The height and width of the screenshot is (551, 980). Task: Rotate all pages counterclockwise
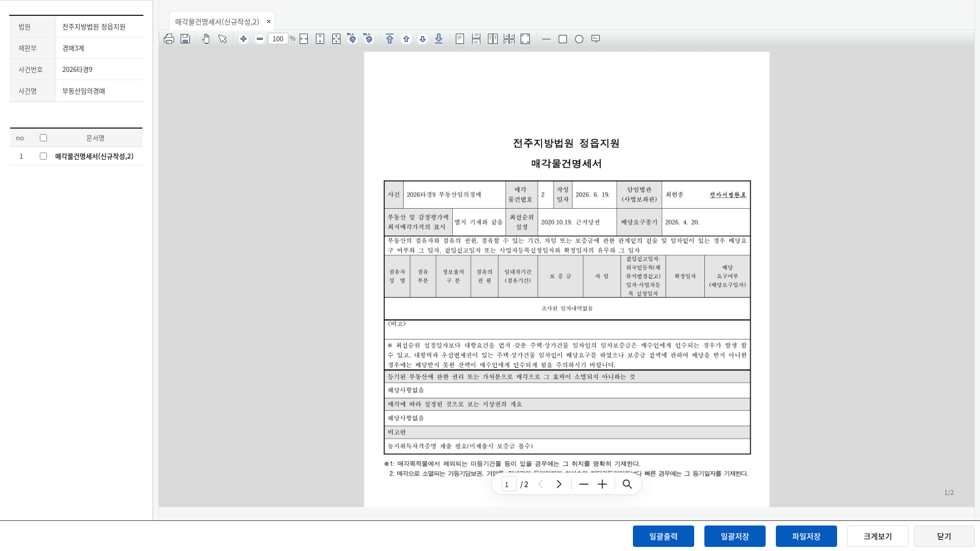(x=352, y=39)
